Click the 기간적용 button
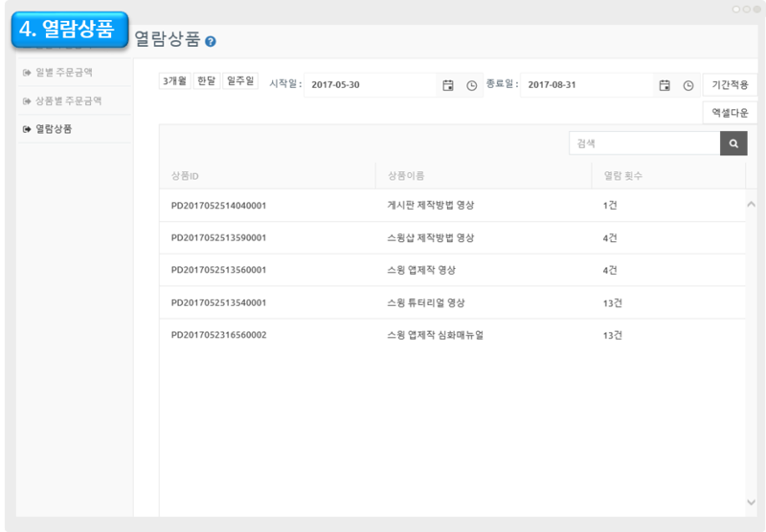This screenshot has height=532, width=766. (730, 85)
